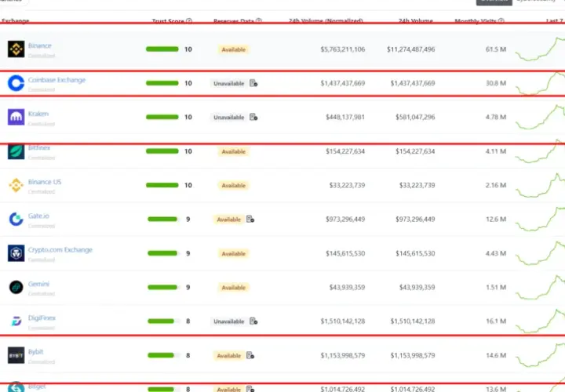The width and height of the screenshot is (565, 392).
Task: Click DigiFinex Unavailable reserves badge
Action: coord(229,321)
